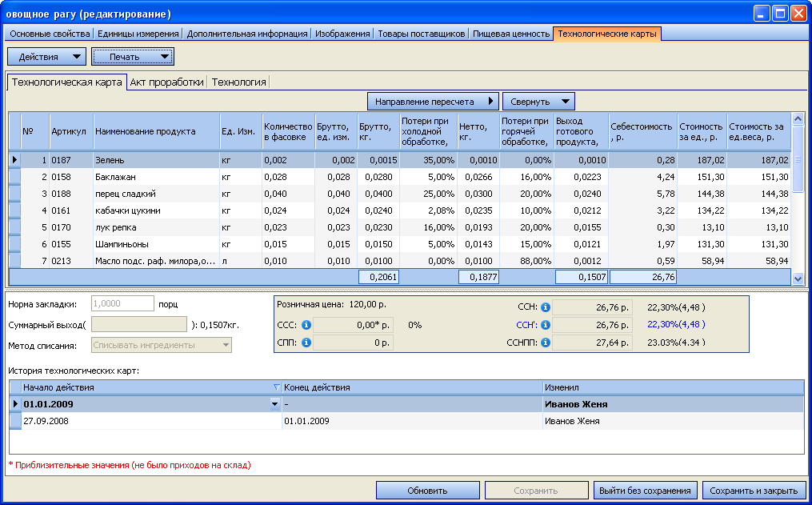The image size is (812, 505).
Task: Click the Обновить button
Action: (x=427, y=491)
